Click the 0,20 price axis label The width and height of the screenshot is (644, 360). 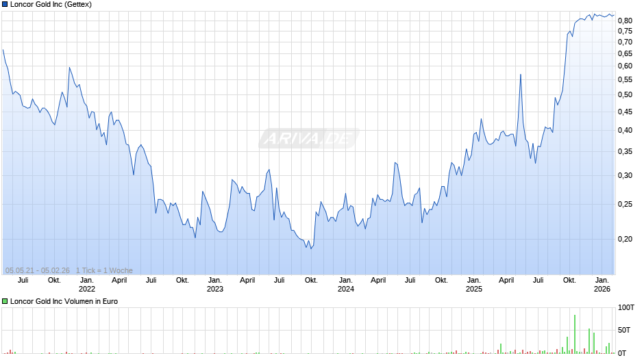(625, 240)
